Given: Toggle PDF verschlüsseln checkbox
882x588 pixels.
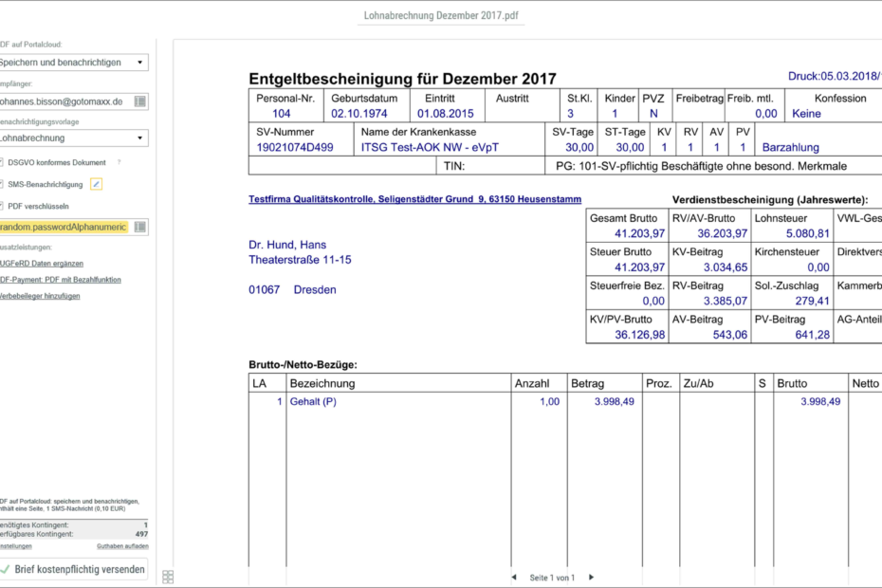Looking at the screenshot, I should coord(1,206).
